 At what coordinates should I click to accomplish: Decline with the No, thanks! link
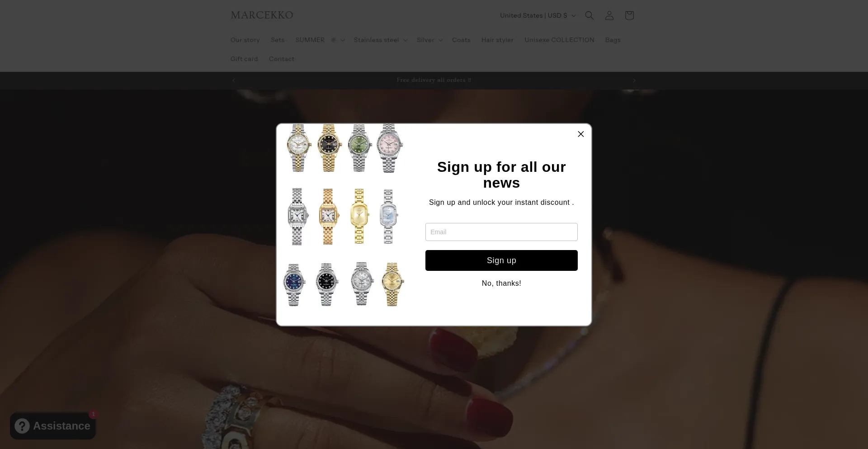[501, 284]
